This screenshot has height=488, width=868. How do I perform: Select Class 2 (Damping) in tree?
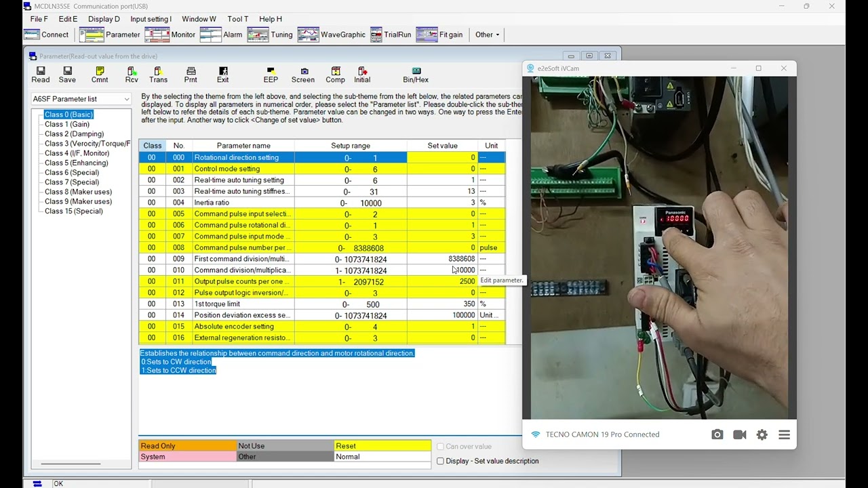pos(74,134)
